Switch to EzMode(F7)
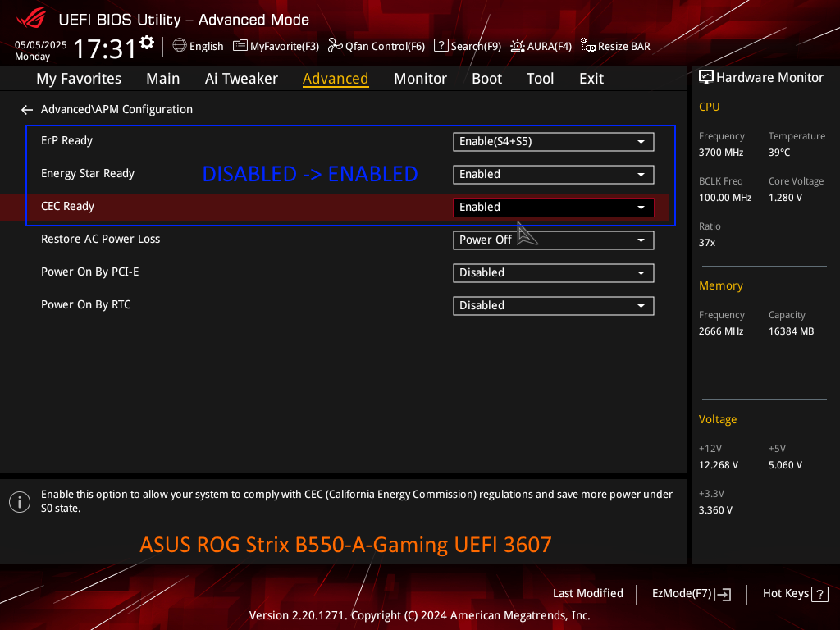Screen dimensions: 840x630 [x=691, y=594]
